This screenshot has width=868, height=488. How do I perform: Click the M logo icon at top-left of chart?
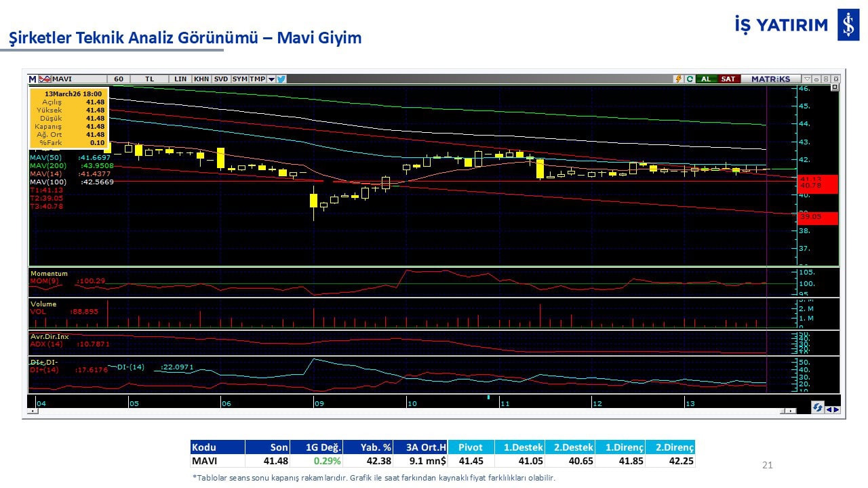click(32, 79)
